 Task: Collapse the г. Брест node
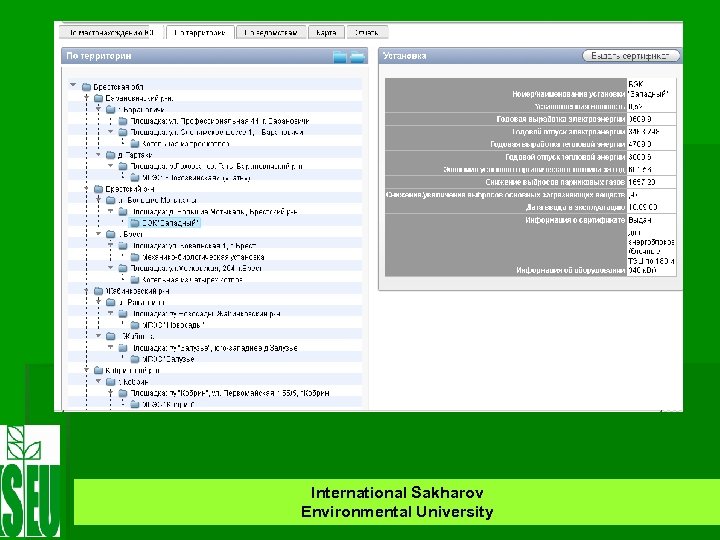pos(98,234)
